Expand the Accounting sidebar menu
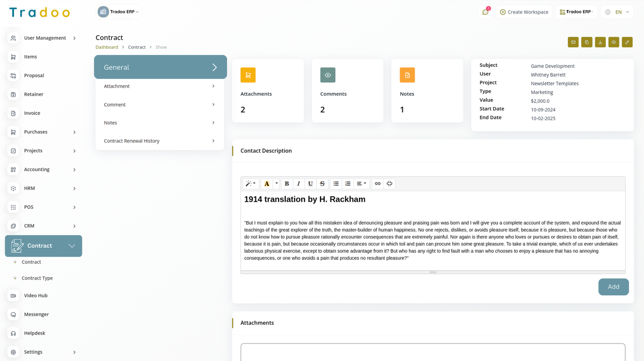This screenshot has height=361, width=644. pyautogui.click(x=42, y=170)
